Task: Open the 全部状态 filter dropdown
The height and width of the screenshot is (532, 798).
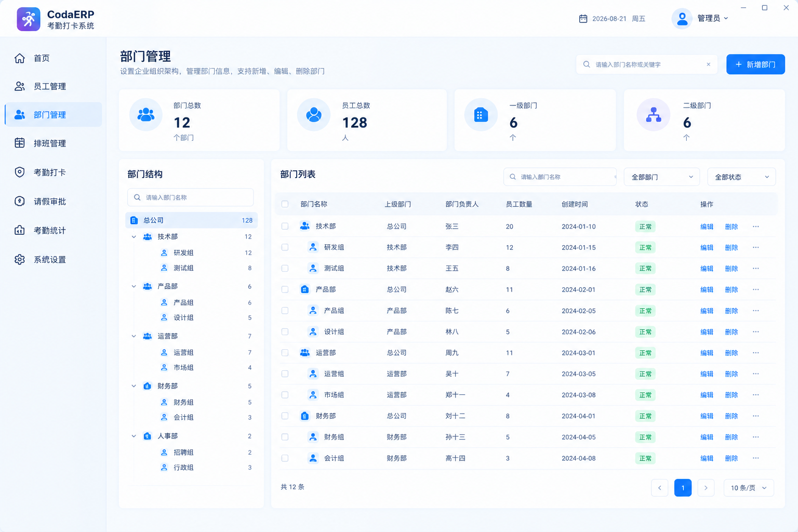Action: coord(741,177)
